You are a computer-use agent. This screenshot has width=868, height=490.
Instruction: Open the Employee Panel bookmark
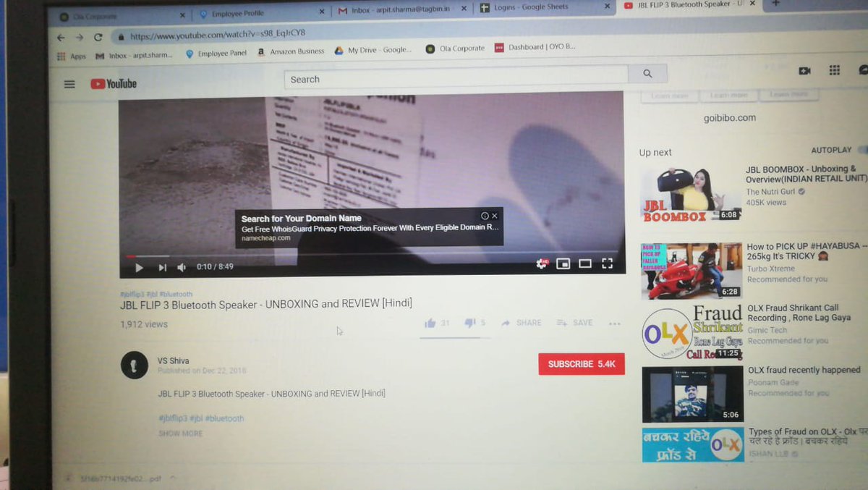pyautogui.click(x=216, y=54)
